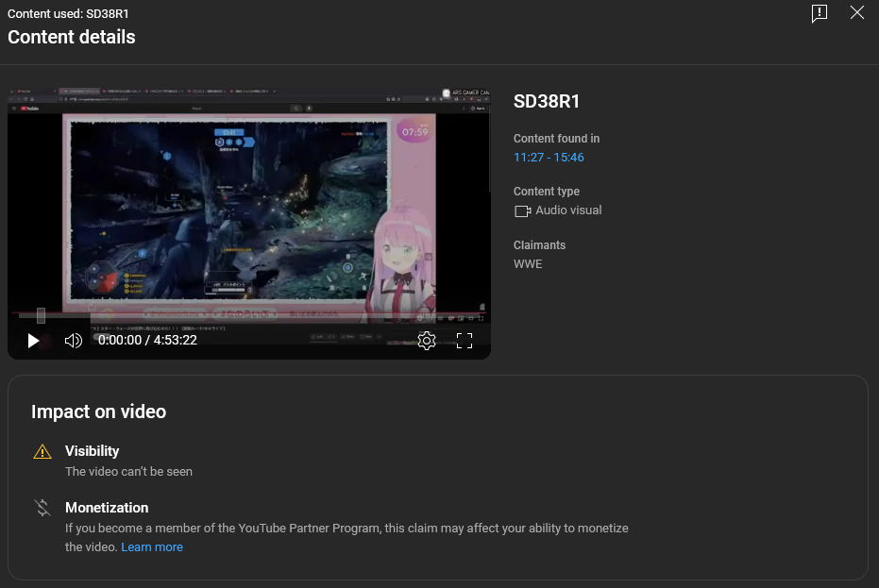Click the Visibility section label

click(92, 451)
